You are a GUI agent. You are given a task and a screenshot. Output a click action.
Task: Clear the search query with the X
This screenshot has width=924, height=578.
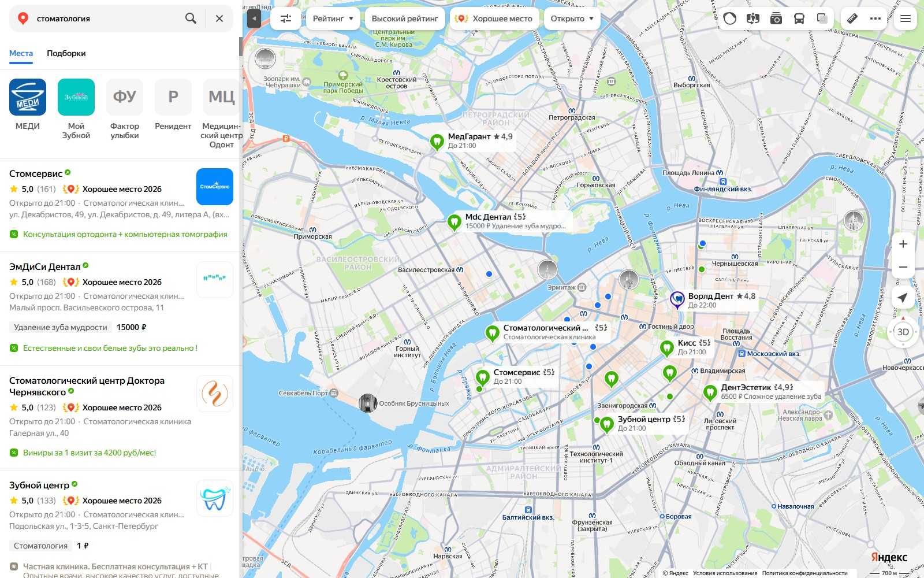(219, 18)
